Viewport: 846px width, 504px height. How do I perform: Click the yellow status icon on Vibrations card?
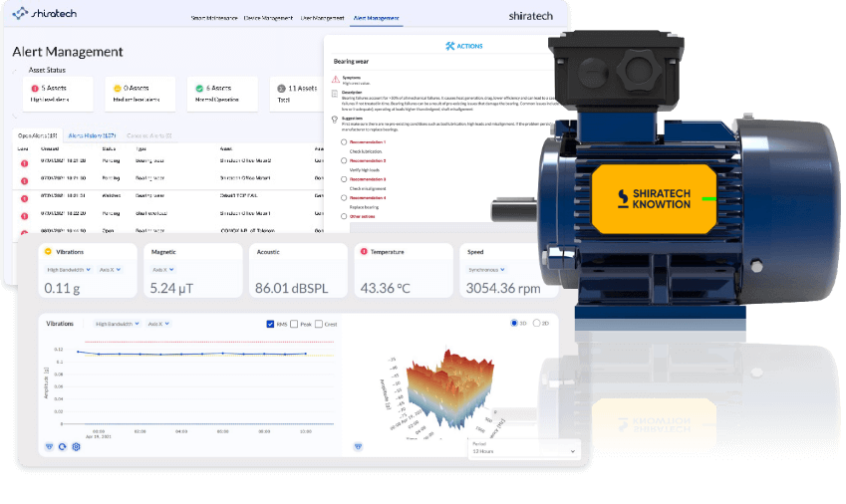point(48,252)
